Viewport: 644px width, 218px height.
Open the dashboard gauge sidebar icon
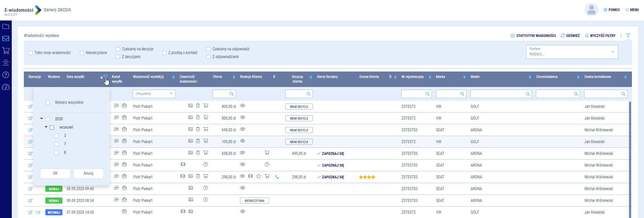(x=6, y=87)
